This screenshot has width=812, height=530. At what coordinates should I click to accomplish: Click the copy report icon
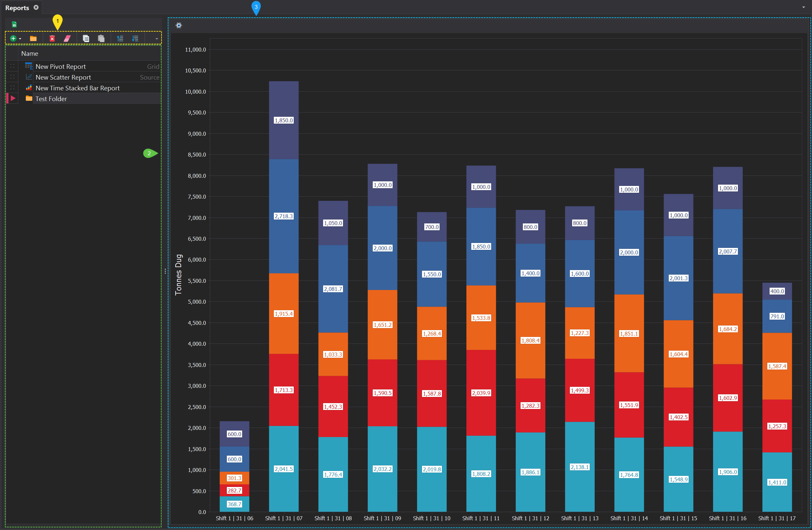coord(86,38)
